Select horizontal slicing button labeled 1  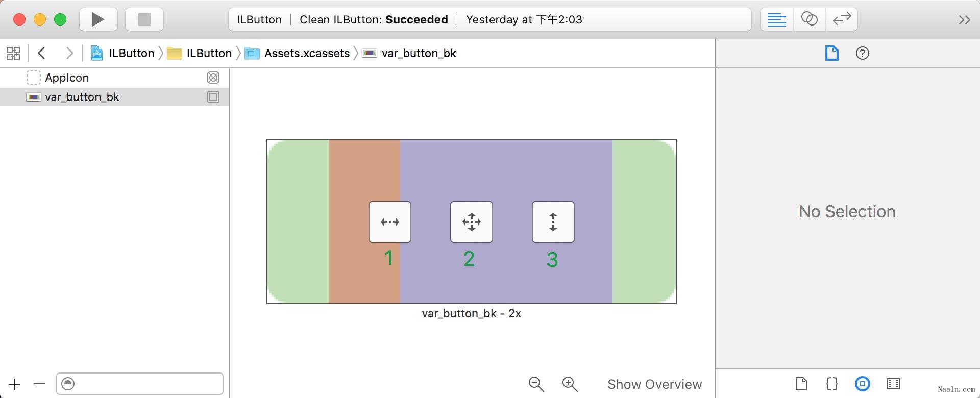390,222
